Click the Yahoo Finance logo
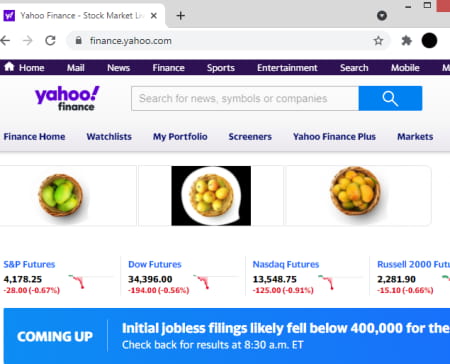Screen dimensions: 450x364 coord(67,98)
